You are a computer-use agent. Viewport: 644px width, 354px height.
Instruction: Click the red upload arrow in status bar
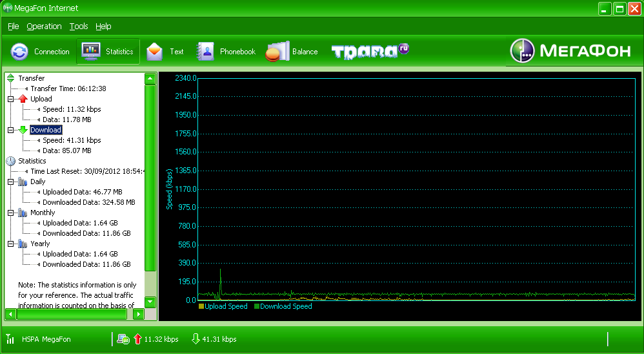click(x=138, y=338)
